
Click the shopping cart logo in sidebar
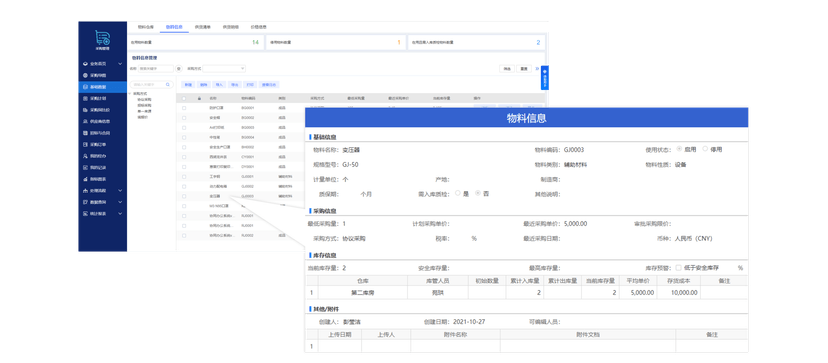(x=102, y=37)
